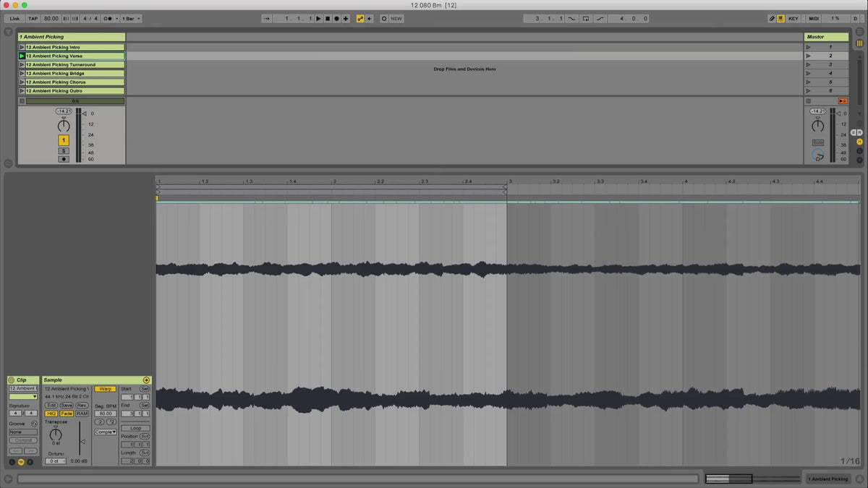
Task: Click the TAP tempo button
Action: tap(33, 18)
